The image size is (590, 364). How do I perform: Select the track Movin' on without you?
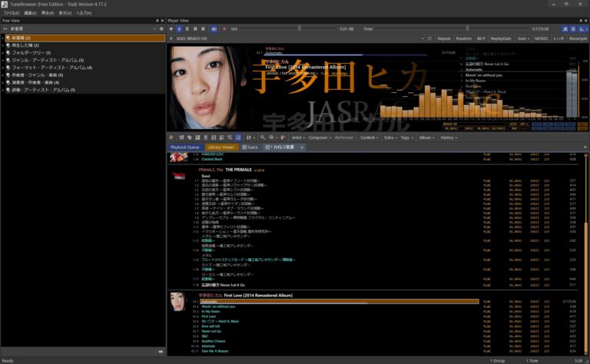[218, 306]
